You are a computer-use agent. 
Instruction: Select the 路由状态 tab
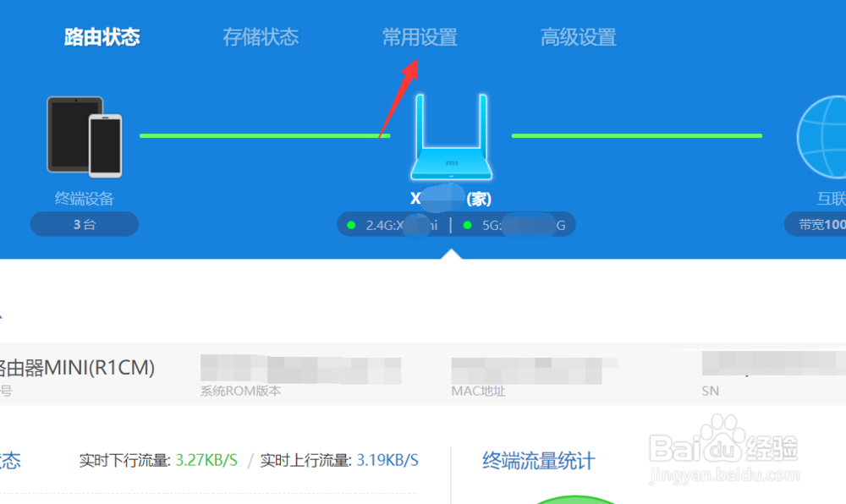click(99, 36)
